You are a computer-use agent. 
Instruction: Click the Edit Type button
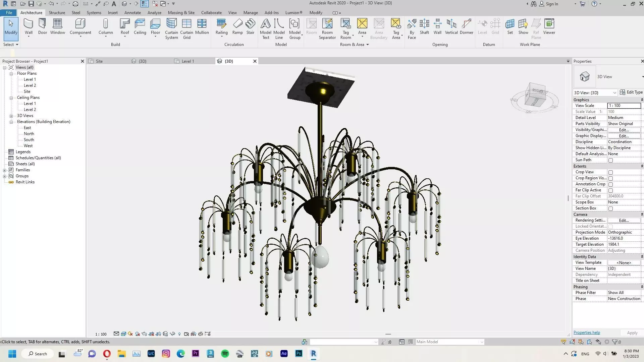631,92
